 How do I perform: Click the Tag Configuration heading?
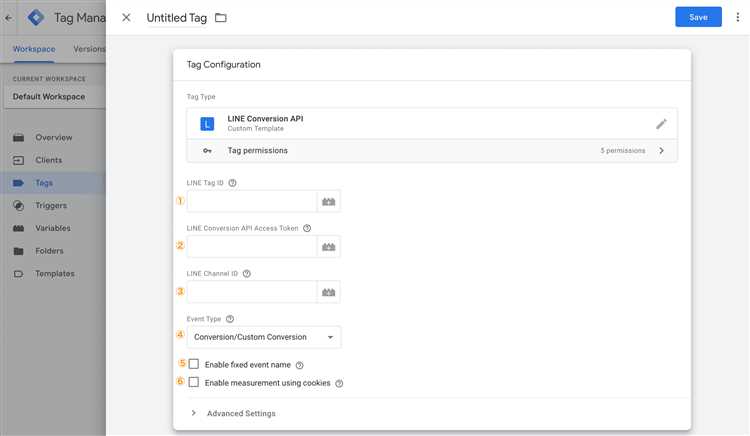223,65
